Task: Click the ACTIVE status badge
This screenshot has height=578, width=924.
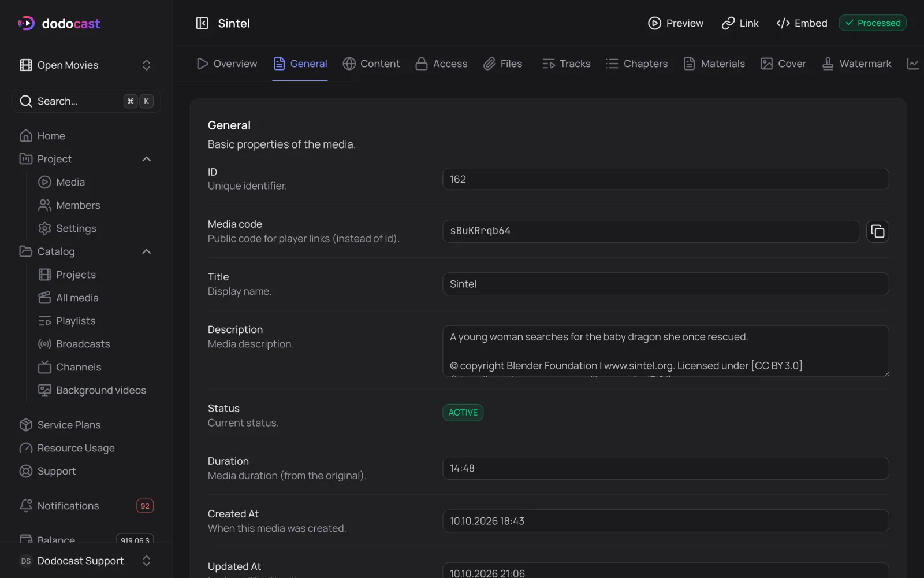Action: point(463,413)
